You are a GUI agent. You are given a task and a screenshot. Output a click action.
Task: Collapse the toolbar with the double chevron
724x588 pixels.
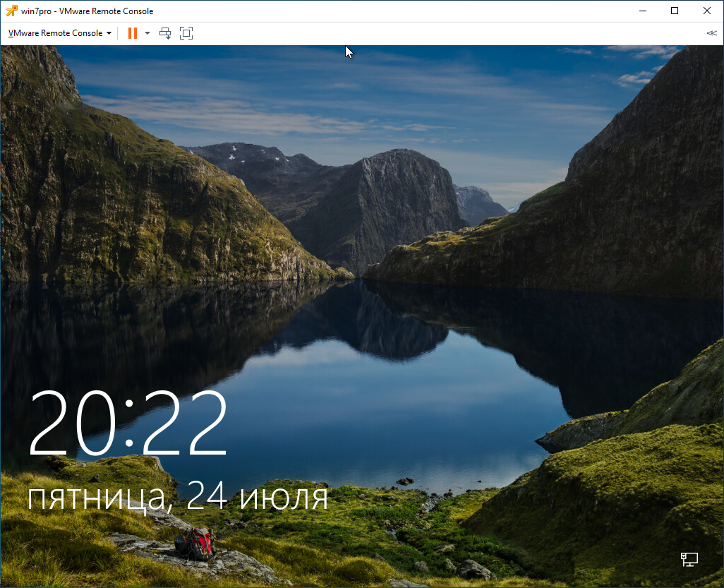(x=711, y=33)
